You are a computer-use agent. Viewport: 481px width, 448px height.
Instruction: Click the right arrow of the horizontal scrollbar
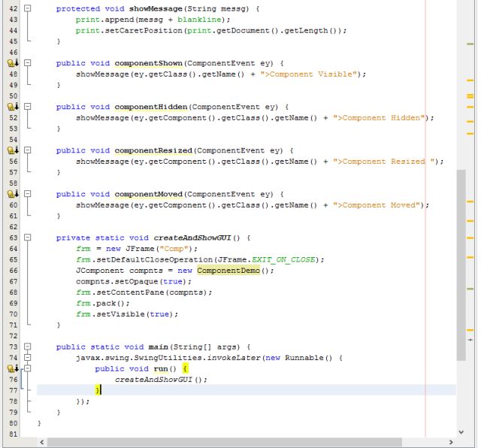pyautogui.click(x=451, y=442)
